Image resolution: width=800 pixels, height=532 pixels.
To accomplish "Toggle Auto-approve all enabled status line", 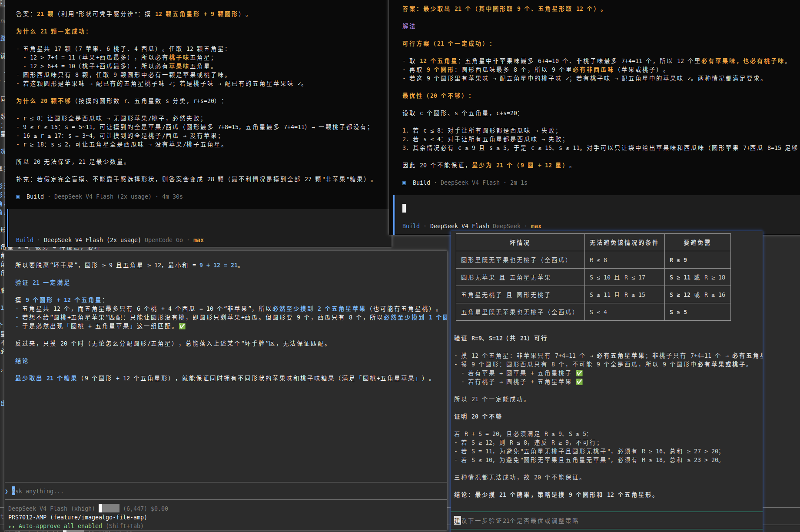I will tap(81, 526).
